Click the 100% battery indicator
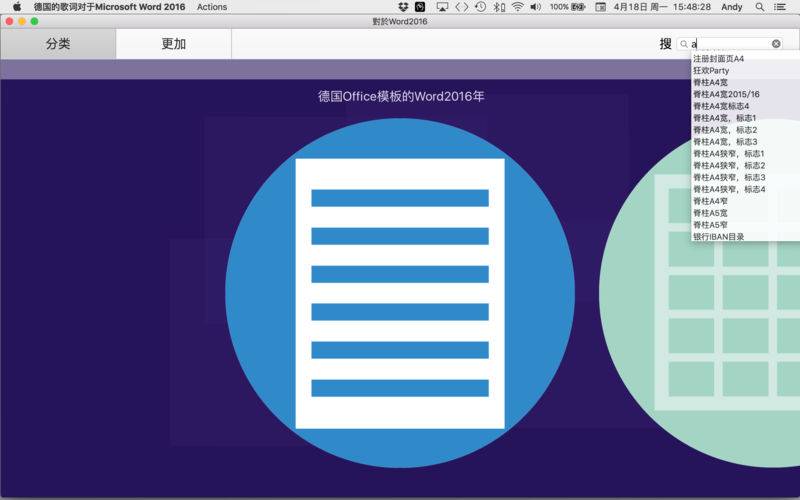 coord(567,7)
